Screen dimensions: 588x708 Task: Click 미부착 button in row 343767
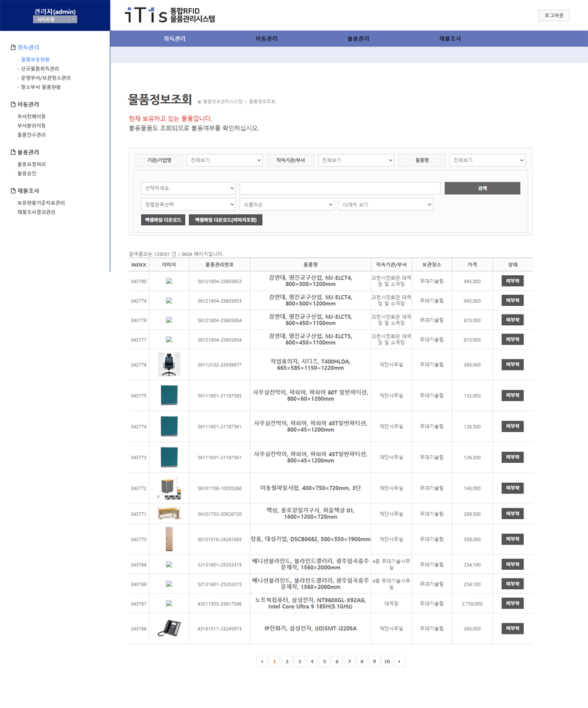pos(512,603)
